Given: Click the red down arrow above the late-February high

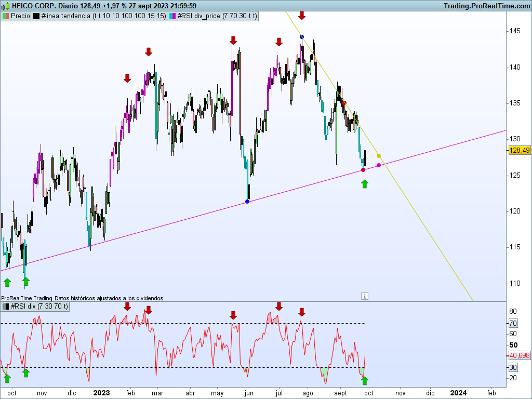Looking at the screenshot, I should click(x=148, y=52).
